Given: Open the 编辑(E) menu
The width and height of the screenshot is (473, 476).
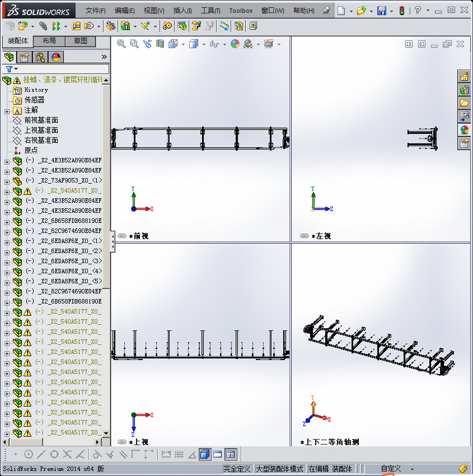Looking at the screenshot, I should pyautogui.click(x=124, y=11).
